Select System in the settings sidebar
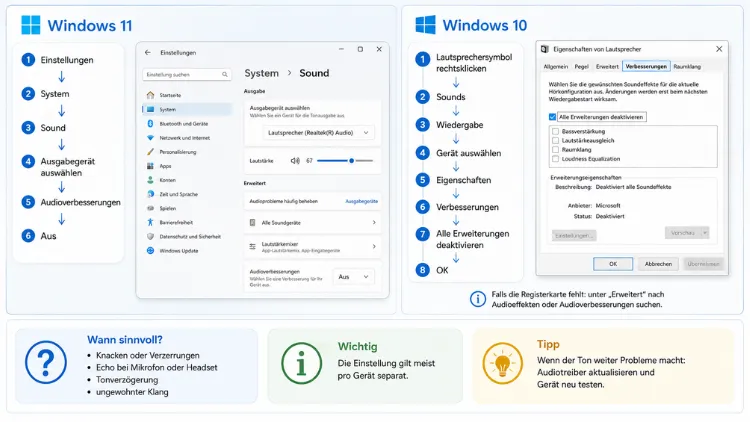 coord(187,110)
